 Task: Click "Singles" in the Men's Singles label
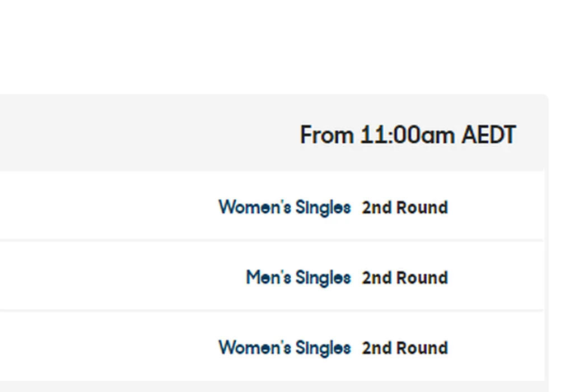tap(323, 278)
